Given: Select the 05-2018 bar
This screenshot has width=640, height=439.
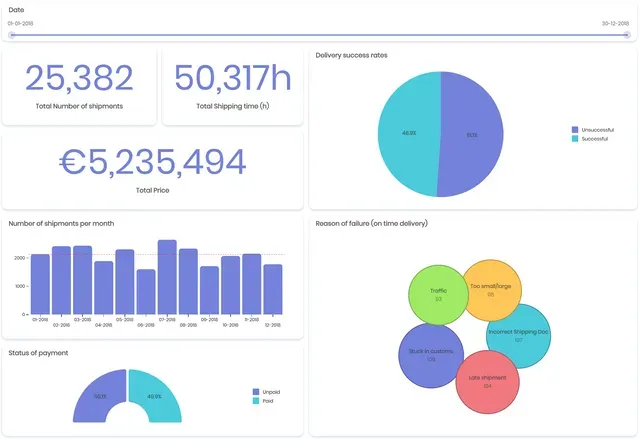Looking at the screenshot, I should pos(125,282).
